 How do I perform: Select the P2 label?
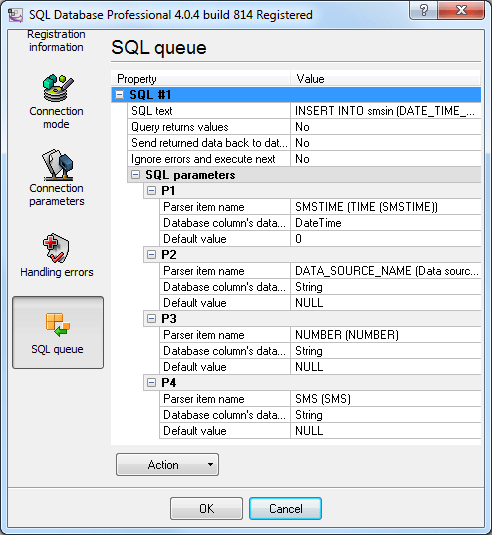[169, 255]
